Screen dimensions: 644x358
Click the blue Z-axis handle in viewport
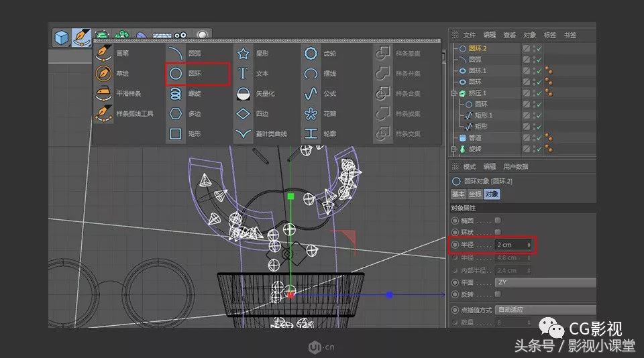tap(389, 295)
